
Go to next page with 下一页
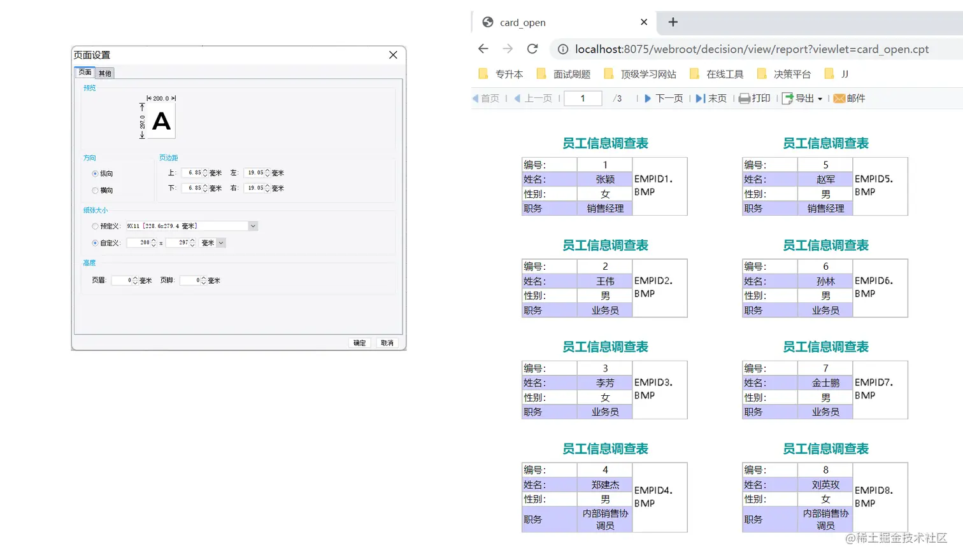pos(663,98)
